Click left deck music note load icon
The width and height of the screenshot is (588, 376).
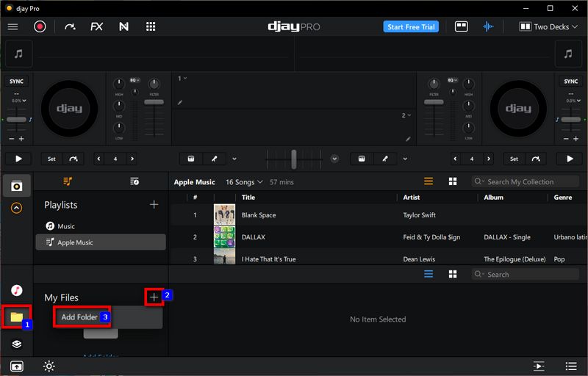[18, 54]
